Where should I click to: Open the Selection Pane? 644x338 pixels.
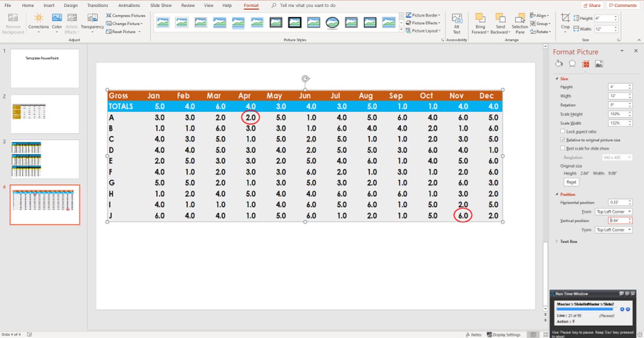pos(520,23)
